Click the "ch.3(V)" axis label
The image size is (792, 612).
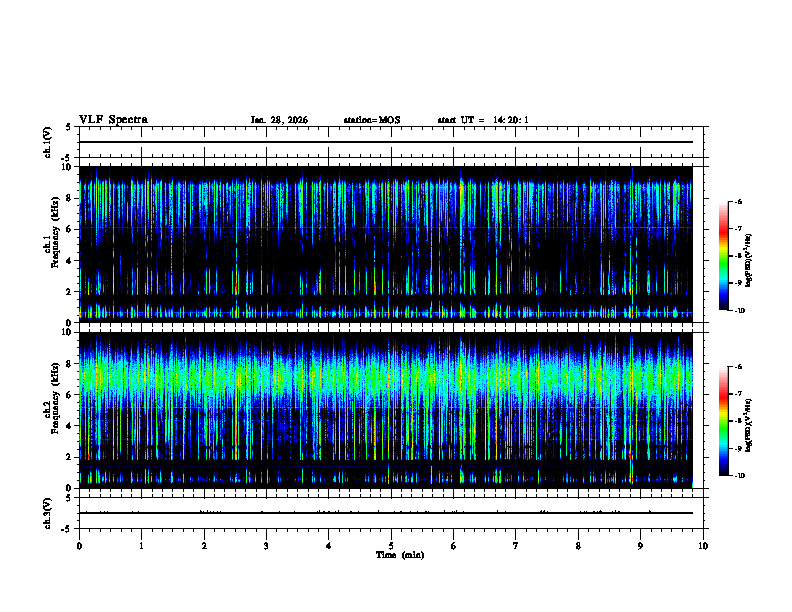pyautogui.click(x=47, y=514)
